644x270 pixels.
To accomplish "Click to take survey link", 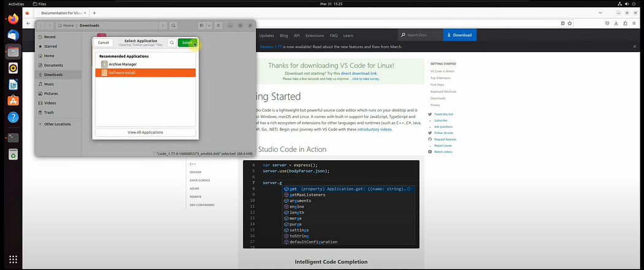I will pyautogui.click(x=366, y=79).
